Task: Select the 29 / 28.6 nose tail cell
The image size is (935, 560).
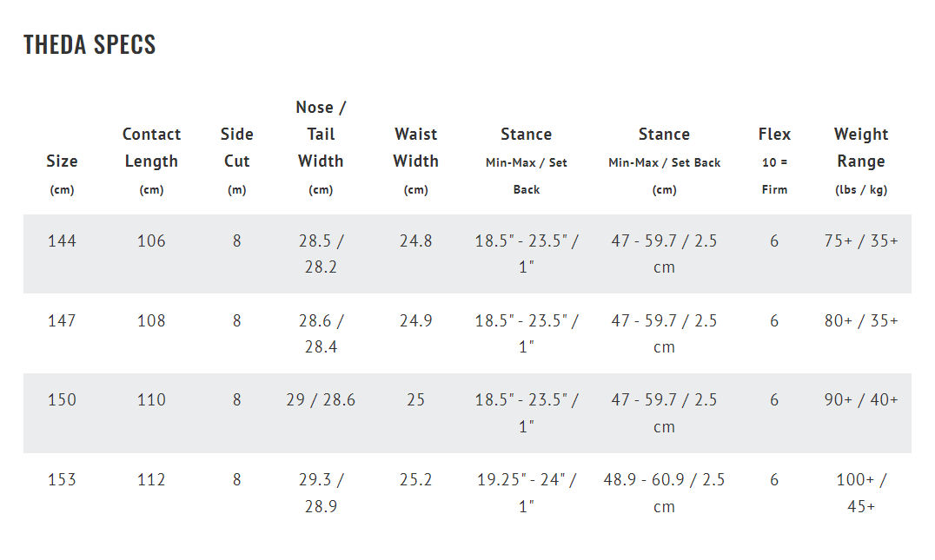Action: [321, 399]
